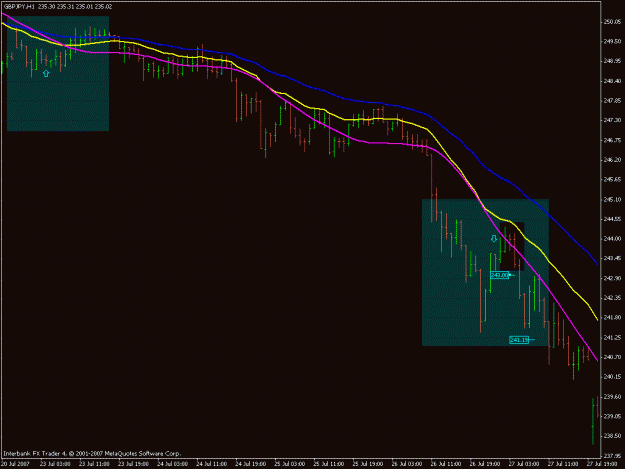Click the 242.35 price scale label
This screenshot has width=625, height=469.
click(x=612, y=298)
